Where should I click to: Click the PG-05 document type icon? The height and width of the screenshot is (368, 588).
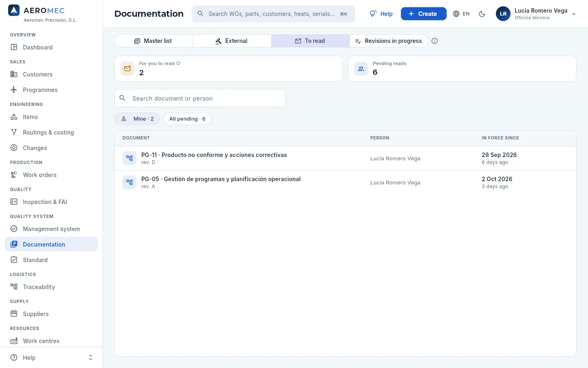[129, 182]
